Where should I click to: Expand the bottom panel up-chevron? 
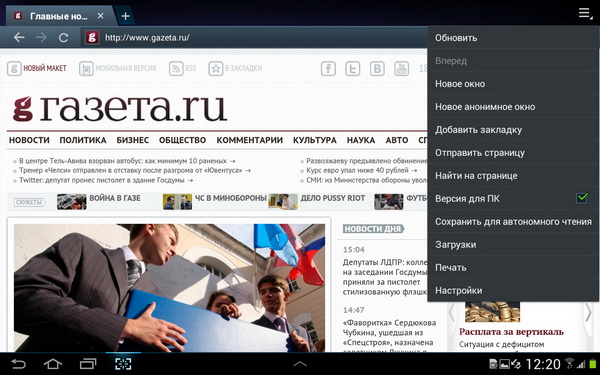click(x=300, y=364)
